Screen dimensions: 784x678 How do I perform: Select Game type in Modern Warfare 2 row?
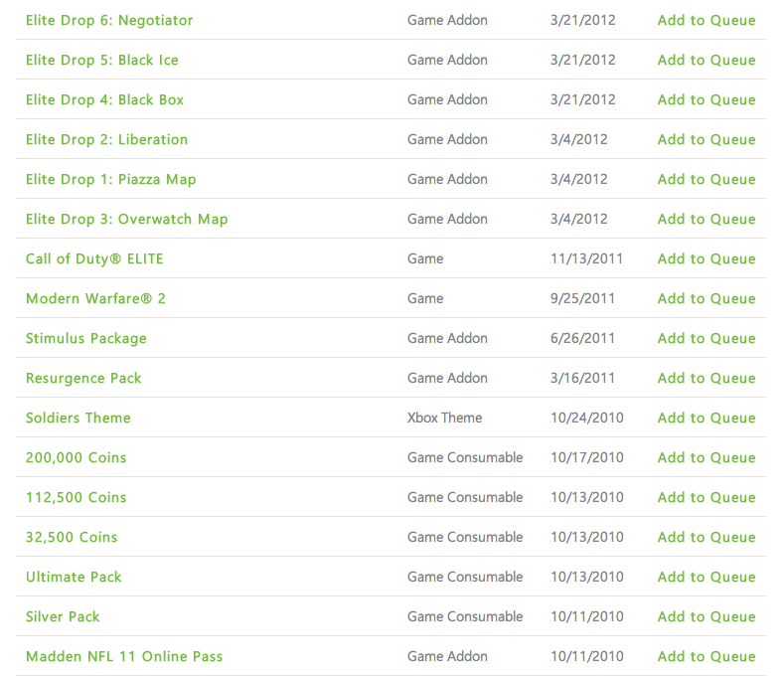425,298
